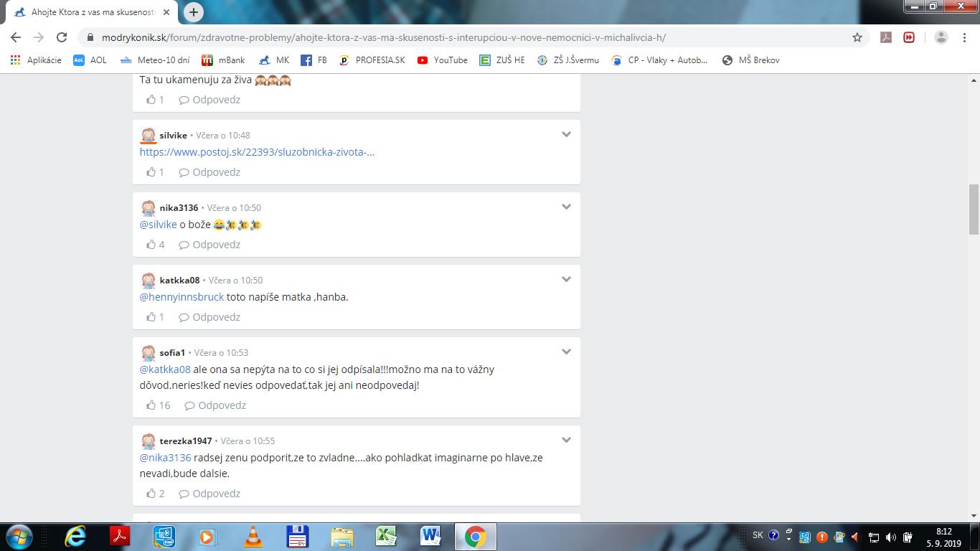The width and height of the screenshot is (980, 551).
Task: Like nika3136's comment with thumbs-up icon
Action: click(x=151, y=245)
